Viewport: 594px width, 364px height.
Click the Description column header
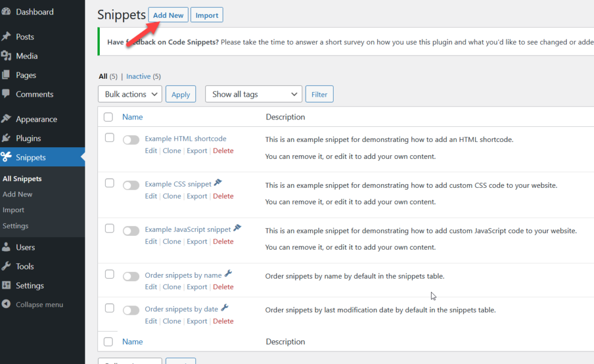pyautogui.click(x=285, y=117)
